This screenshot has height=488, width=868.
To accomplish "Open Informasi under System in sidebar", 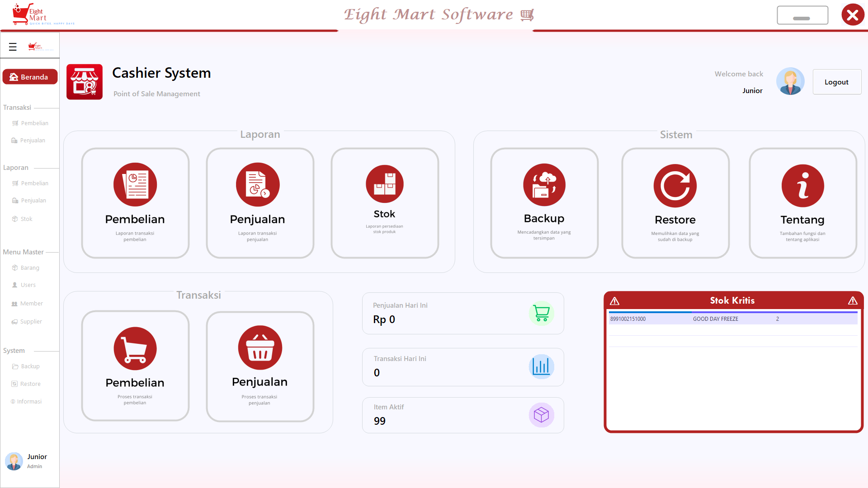I will tap(26, 401).
